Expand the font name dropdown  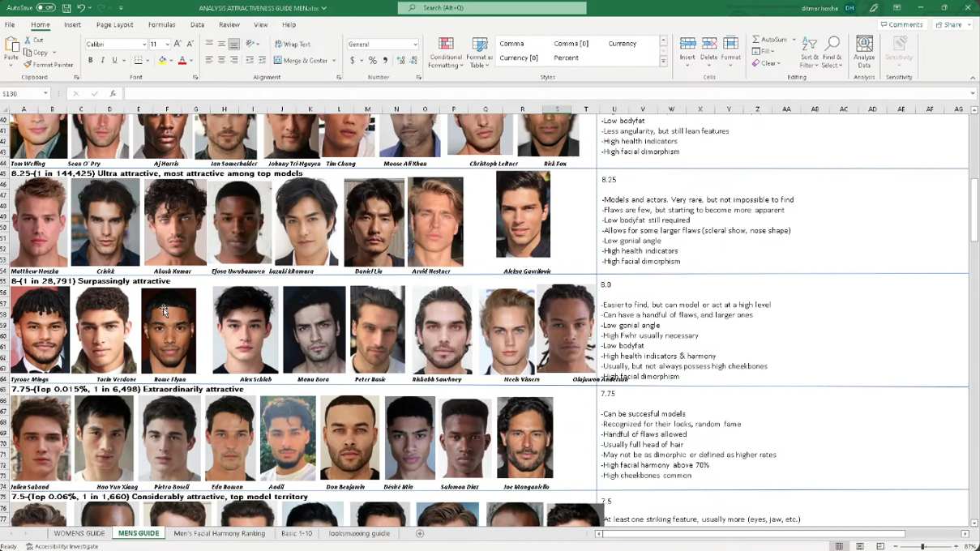145,45
